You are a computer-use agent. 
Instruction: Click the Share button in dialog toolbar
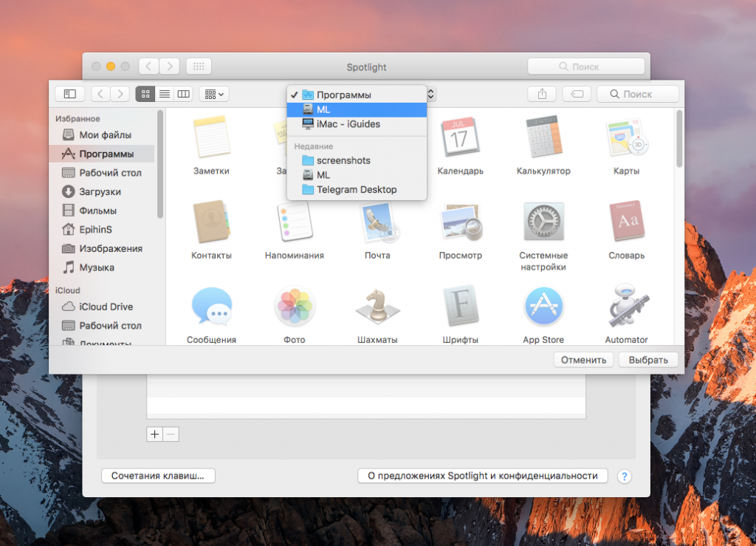(x=542, y=94)
